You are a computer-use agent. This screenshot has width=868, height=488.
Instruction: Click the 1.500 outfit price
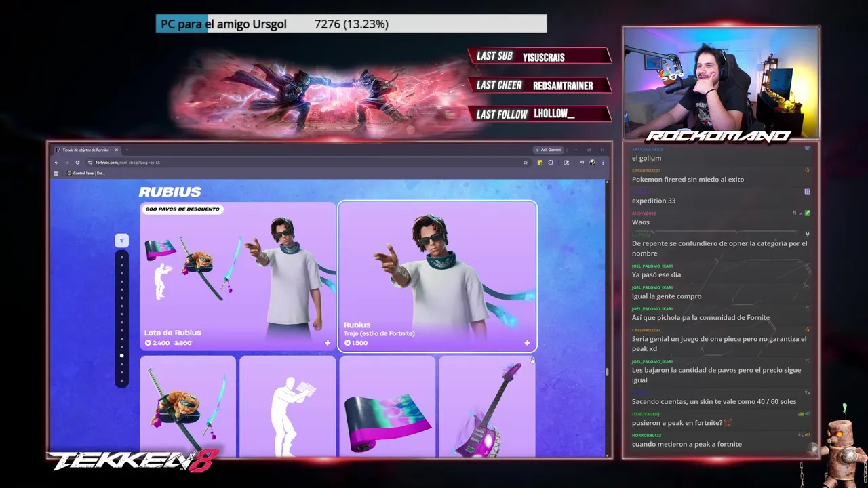[356, 343]
